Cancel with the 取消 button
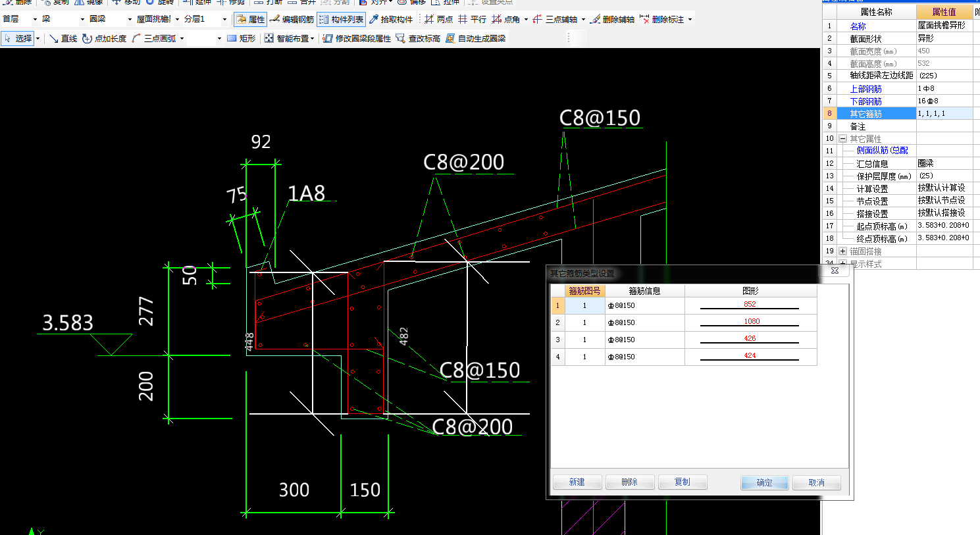Viewport: 980px width, 535px height. point(817,483)
